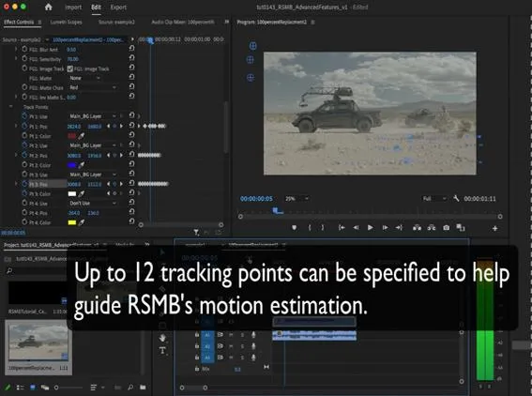Toggle animation stopwatch for FG1 Sensitivity
This screenshot has width=532, height=396.
[x=24, y=59]
